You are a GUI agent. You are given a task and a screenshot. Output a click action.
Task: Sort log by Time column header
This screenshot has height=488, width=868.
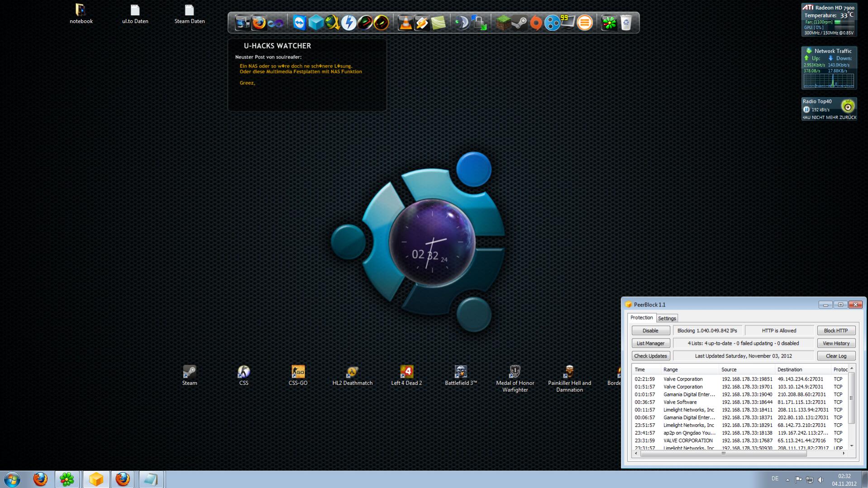pos(640,369)
